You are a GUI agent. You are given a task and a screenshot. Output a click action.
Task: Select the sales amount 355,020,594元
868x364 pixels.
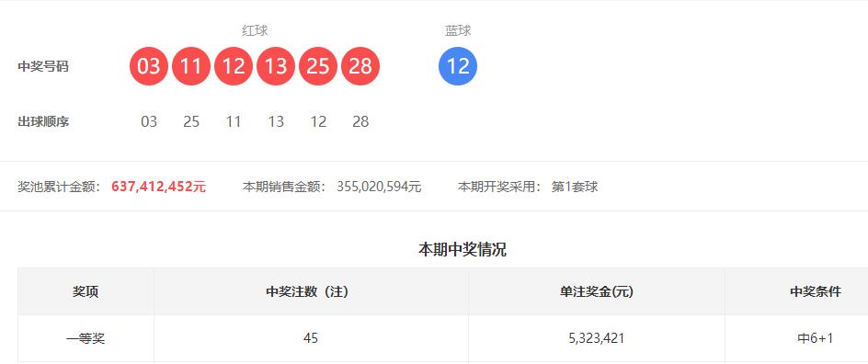click(x=379, y=187)
